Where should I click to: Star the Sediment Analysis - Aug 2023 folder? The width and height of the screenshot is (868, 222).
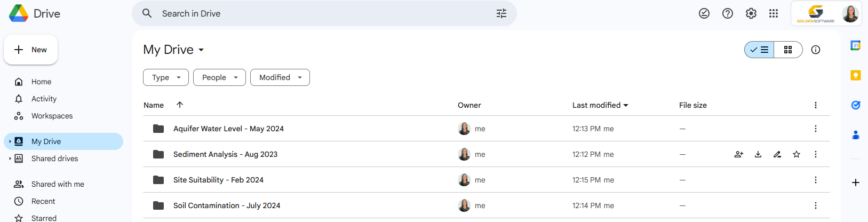(797, 154)
